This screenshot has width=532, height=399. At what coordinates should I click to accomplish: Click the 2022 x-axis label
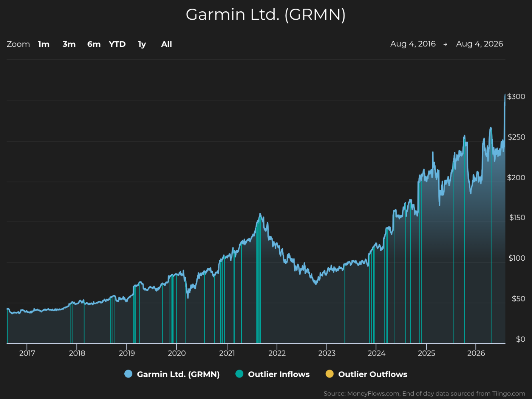pyautogui.click(x=277, y=353)
